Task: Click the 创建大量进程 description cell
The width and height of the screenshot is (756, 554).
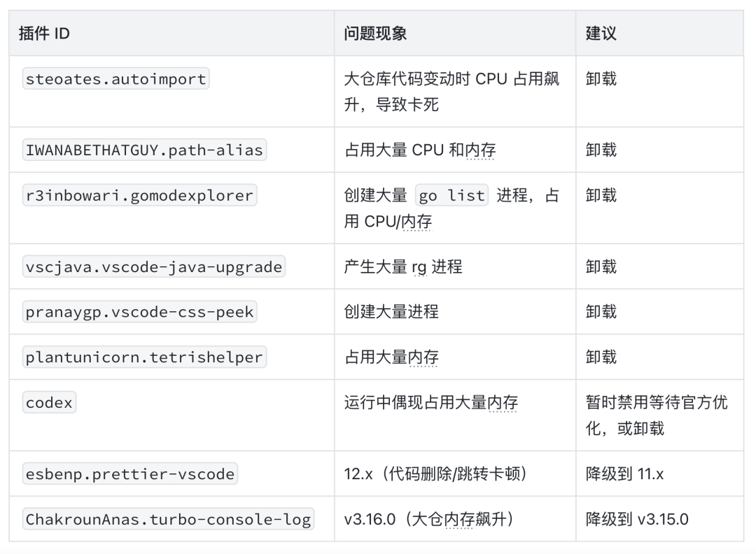Action: (x=391, y=312)
